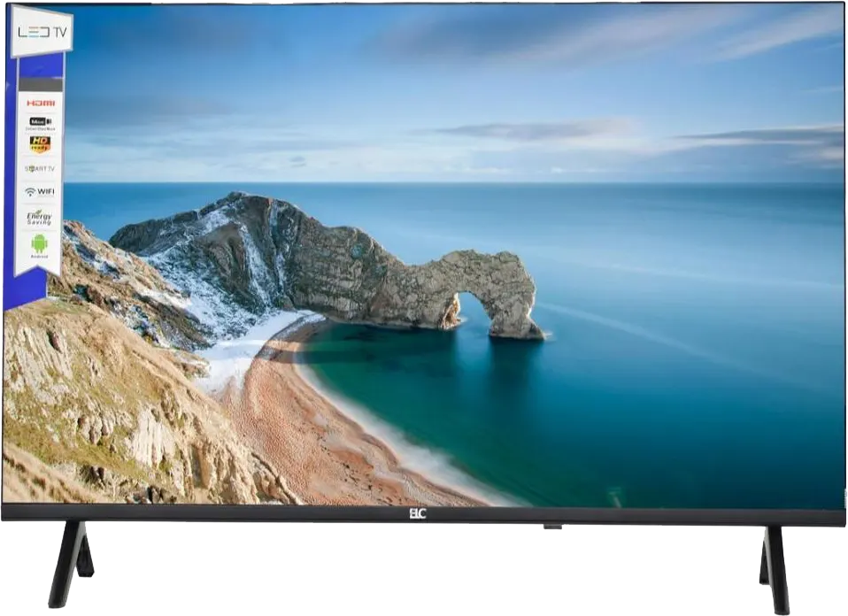
Task: Click the open sea near the horizon
Action: 664,212
